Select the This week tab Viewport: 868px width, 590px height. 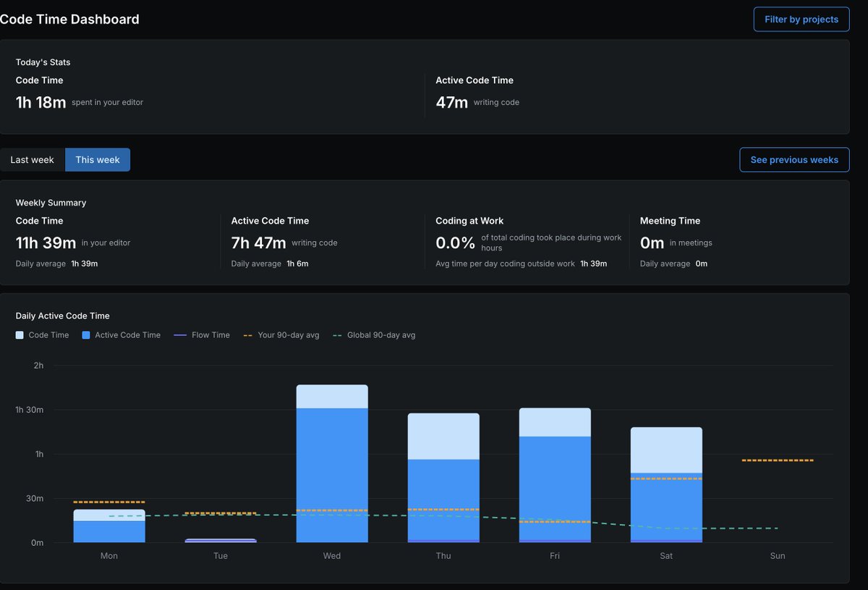[98, 160]
